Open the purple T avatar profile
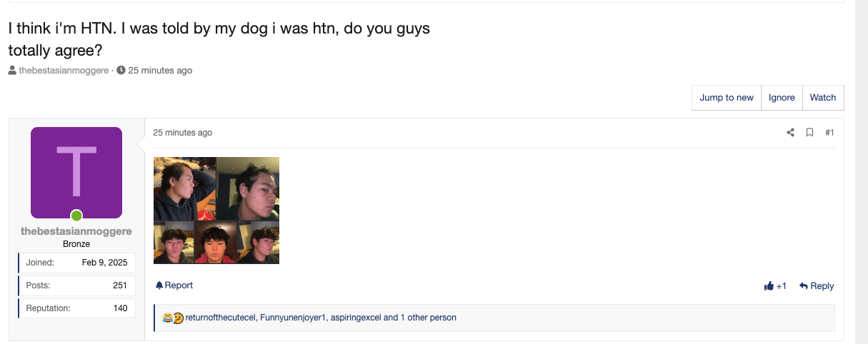 point(76,173)
